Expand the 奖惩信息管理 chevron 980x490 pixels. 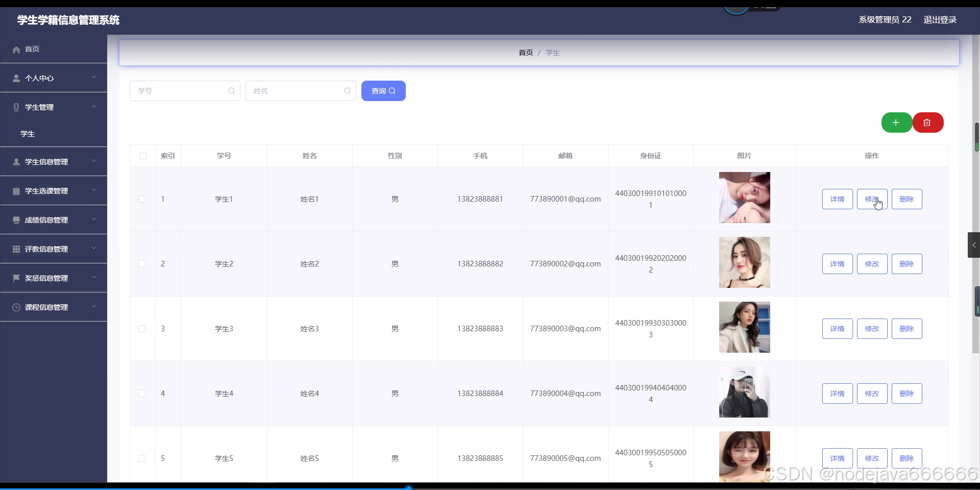tap(94, 277)
